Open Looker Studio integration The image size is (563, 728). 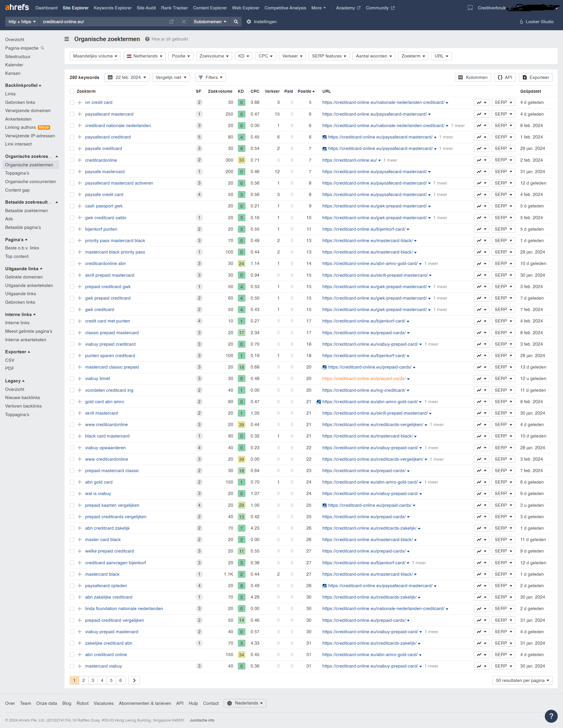coord(536,22)
